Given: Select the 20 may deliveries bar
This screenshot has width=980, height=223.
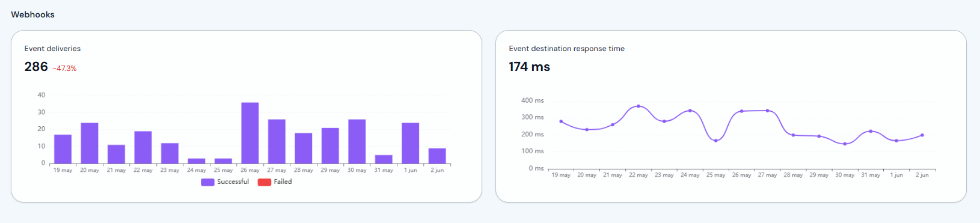Looking at the screenshot, I should point(90,143).
